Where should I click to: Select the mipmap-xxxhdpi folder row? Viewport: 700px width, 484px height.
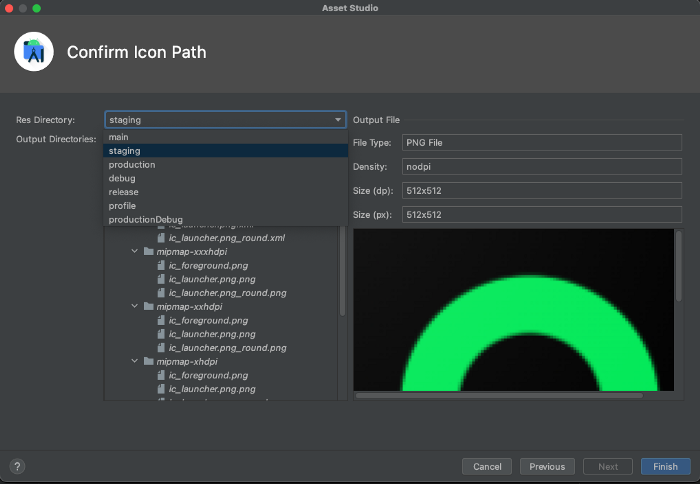tap(192, 251)
